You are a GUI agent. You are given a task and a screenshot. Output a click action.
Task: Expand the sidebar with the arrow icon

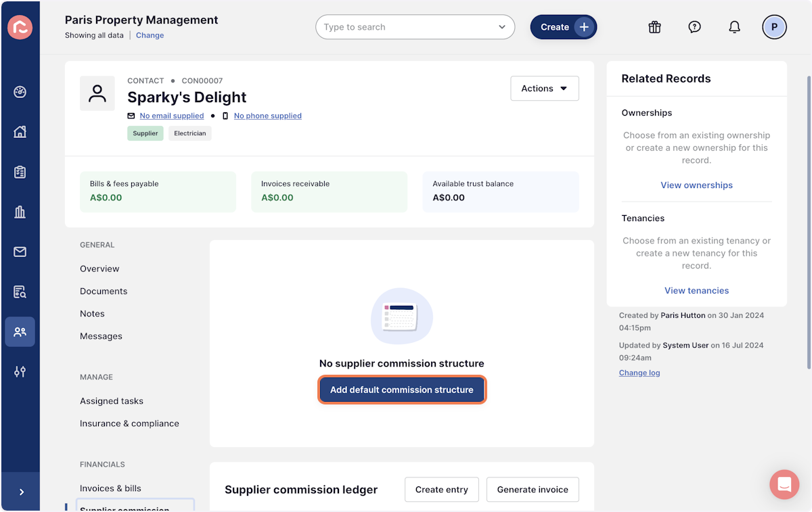(x=21, y=492)
